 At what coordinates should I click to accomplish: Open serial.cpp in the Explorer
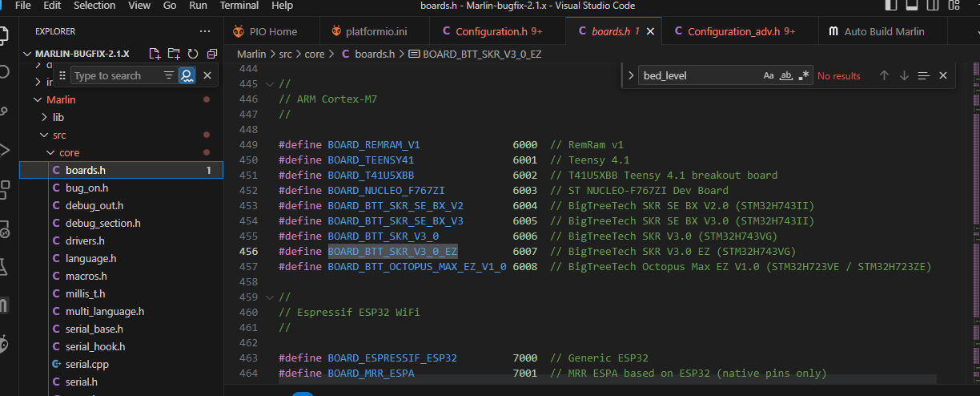pos(122,364)
